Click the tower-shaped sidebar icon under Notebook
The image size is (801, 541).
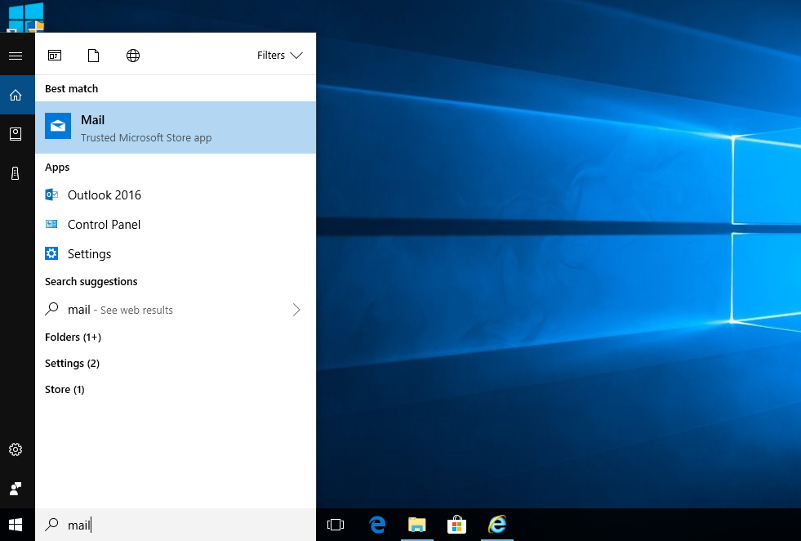pyautogui.click(x=15, y=173)
